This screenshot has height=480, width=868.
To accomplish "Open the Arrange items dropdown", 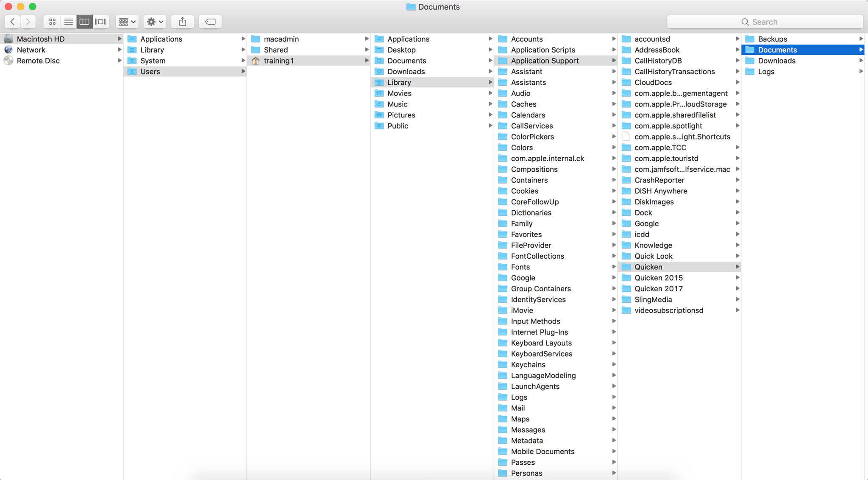I will [127, 22].
